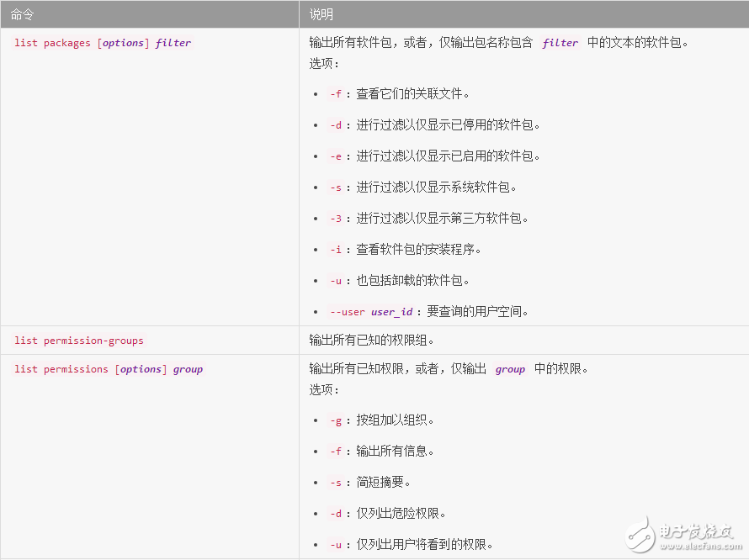Click the 命令 column header
The height and width of the screenshot is (560, 749).
(x=23, y=14)
